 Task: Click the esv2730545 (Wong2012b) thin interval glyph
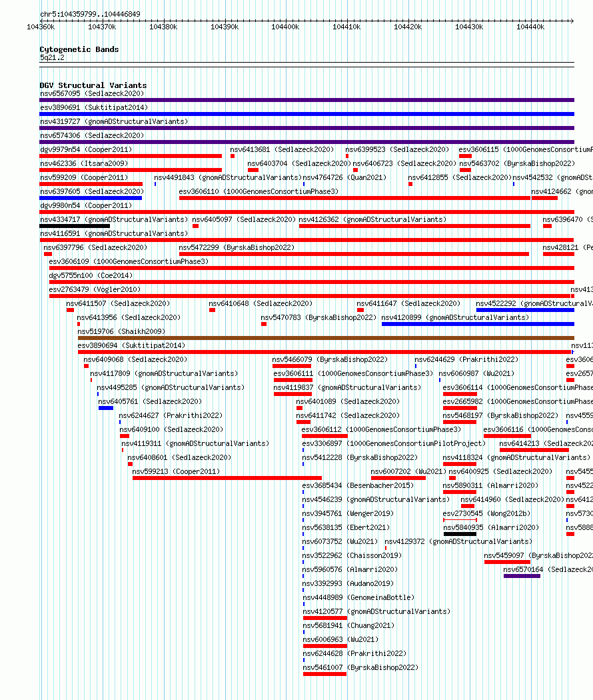tap(460, 520)
